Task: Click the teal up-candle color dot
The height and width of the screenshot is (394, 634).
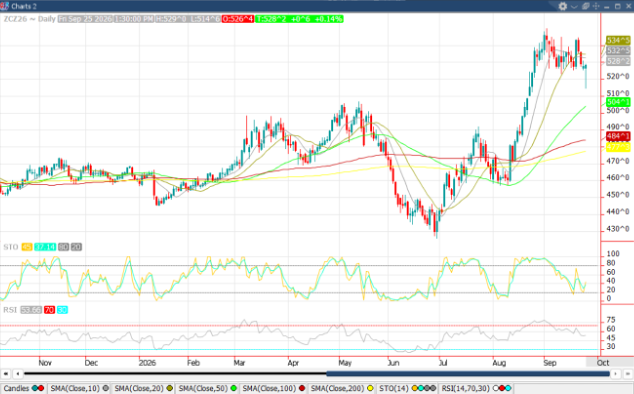Action: point(34,388)
